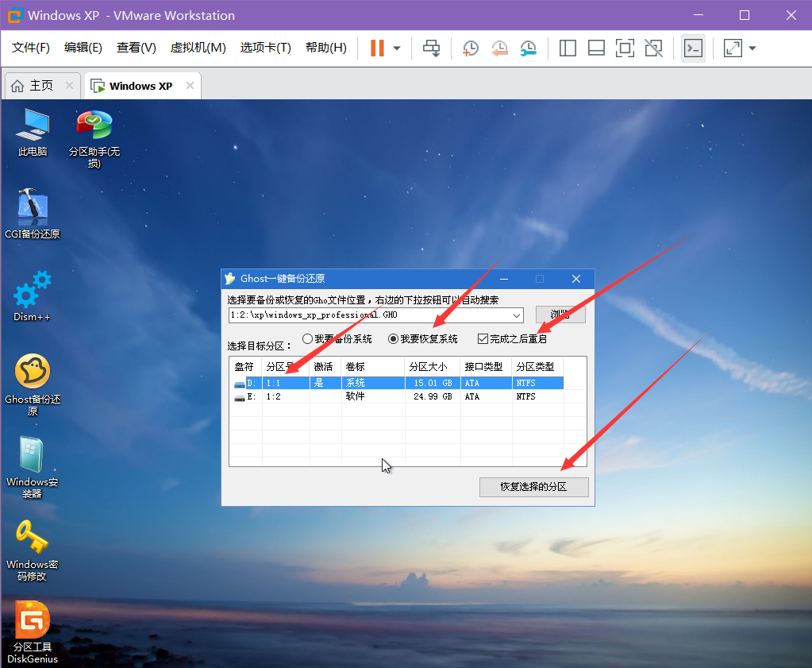Select the 分区助手(无损) desktop icon
The width and height of the screenshot is (812, 668).
click(94, 138)
